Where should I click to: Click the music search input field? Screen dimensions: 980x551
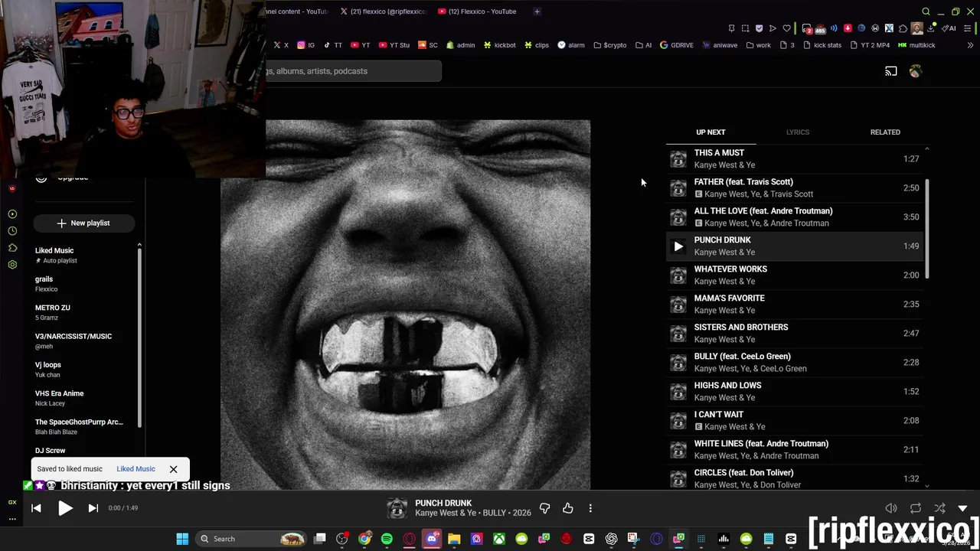click(x=352, y=71)
